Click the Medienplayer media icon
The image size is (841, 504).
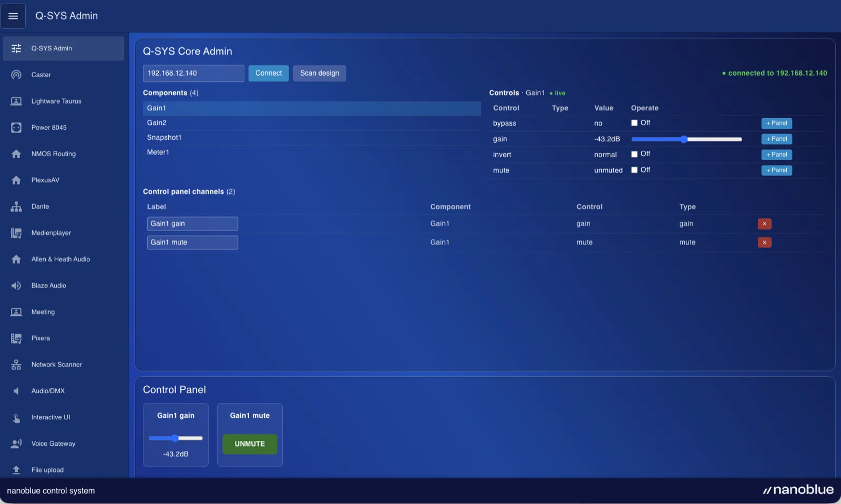click(16, 233)
